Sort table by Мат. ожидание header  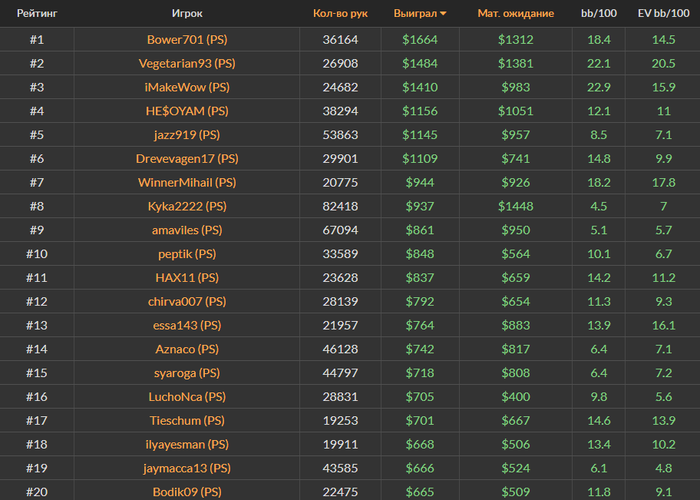pyautogui.click(x=516, y=13)
